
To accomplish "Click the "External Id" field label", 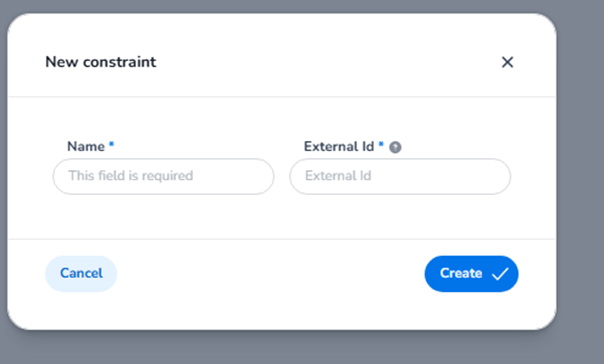I will coord(339,147).
